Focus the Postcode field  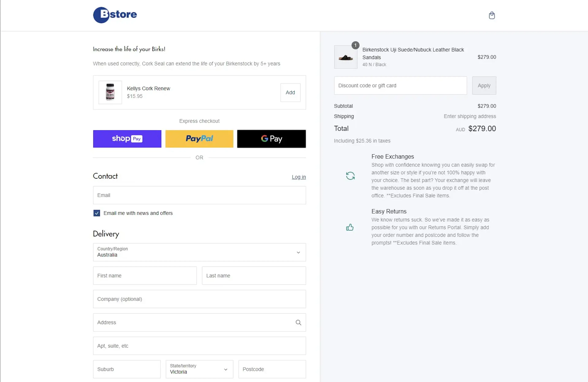click(272, 369)
